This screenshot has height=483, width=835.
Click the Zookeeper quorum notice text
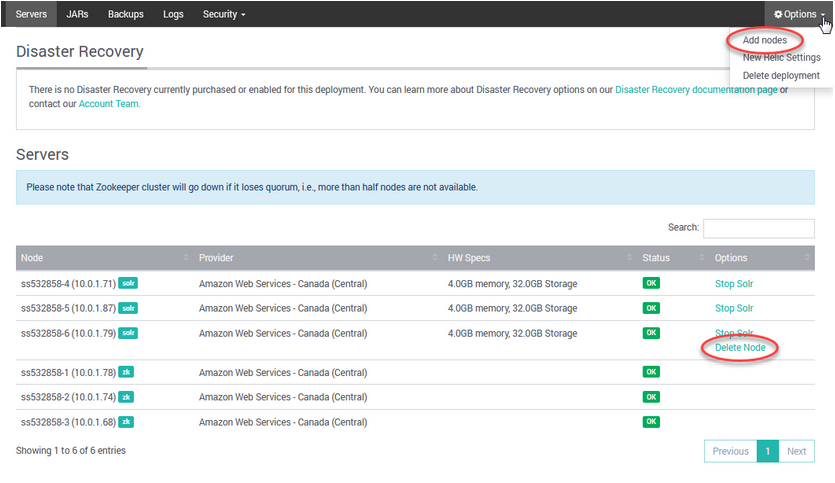coord(252,187)
